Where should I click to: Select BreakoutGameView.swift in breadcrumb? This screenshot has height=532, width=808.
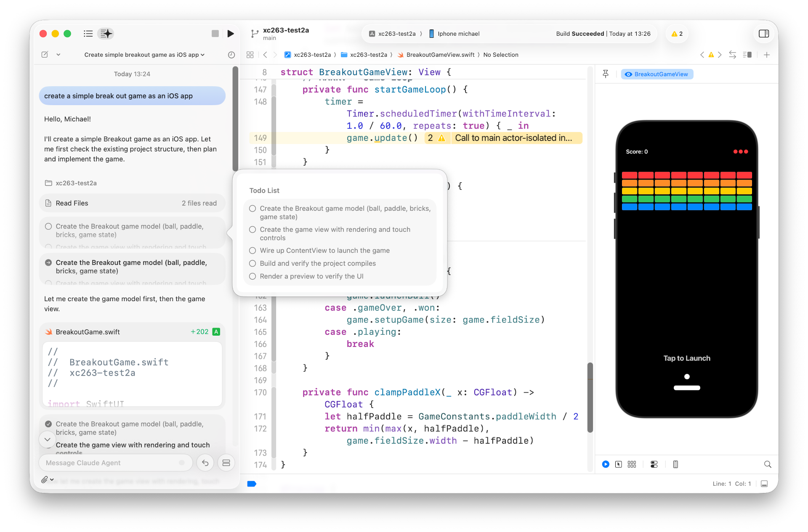click(440, 55)
